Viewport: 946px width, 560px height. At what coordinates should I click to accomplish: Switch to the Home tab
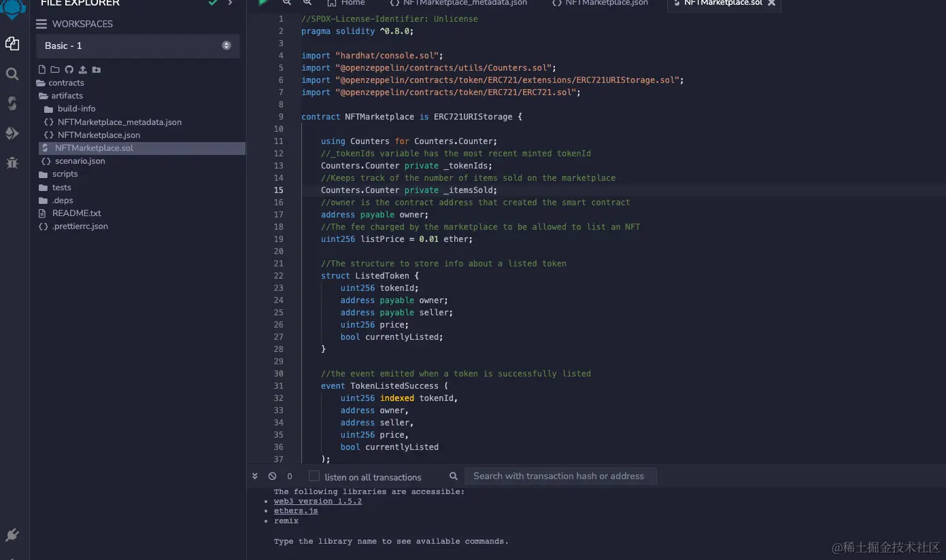[x=346, y=3]
